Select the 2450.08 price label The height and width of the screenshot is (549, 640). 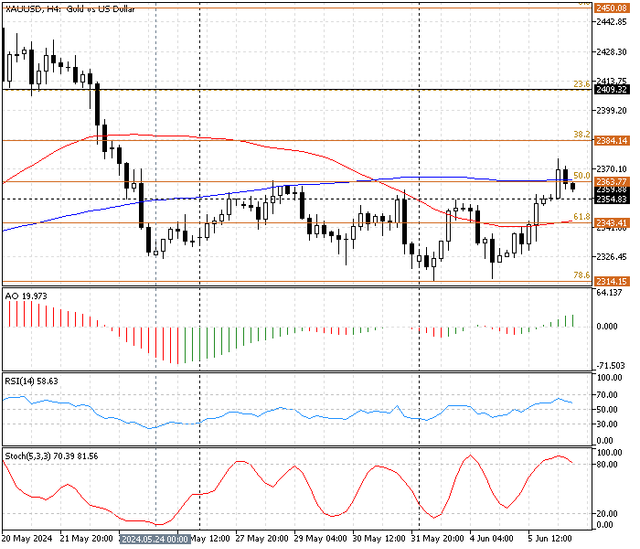(x=611, y=8)
